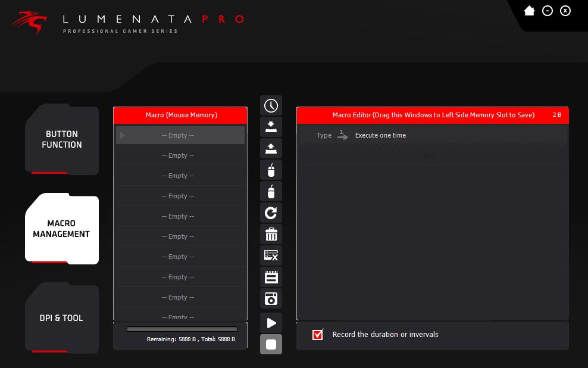Expand the first Empty macro slot arrow
This screenshot has width=588, height=368.
[x=123, y=135]
